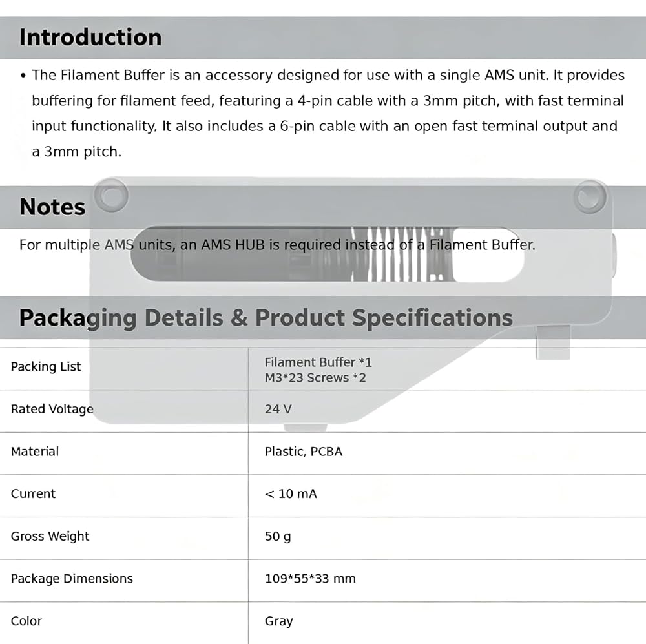This screenshot has height=644, width=646.
Task: Click the Gross Weight label
Action: pos(50,537)
